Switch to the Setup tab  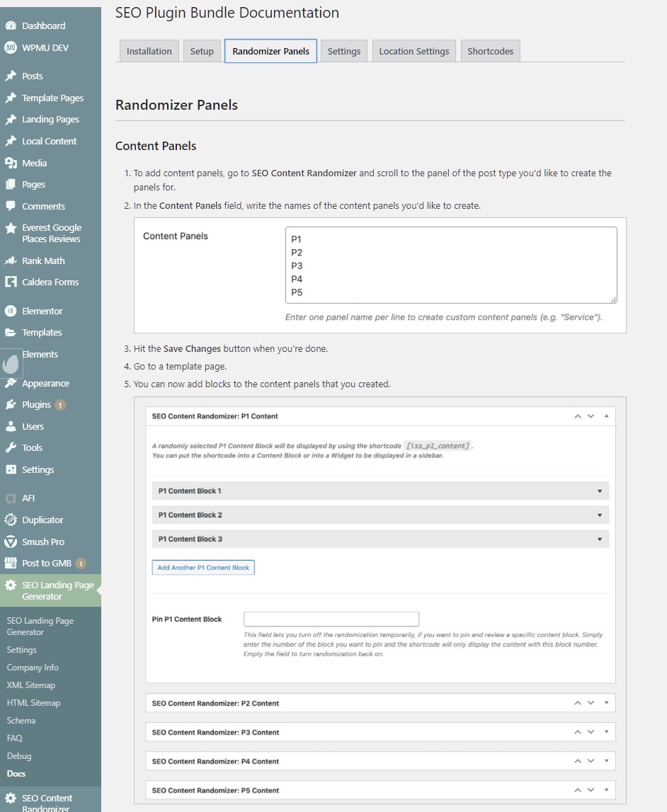click(202, 51)
